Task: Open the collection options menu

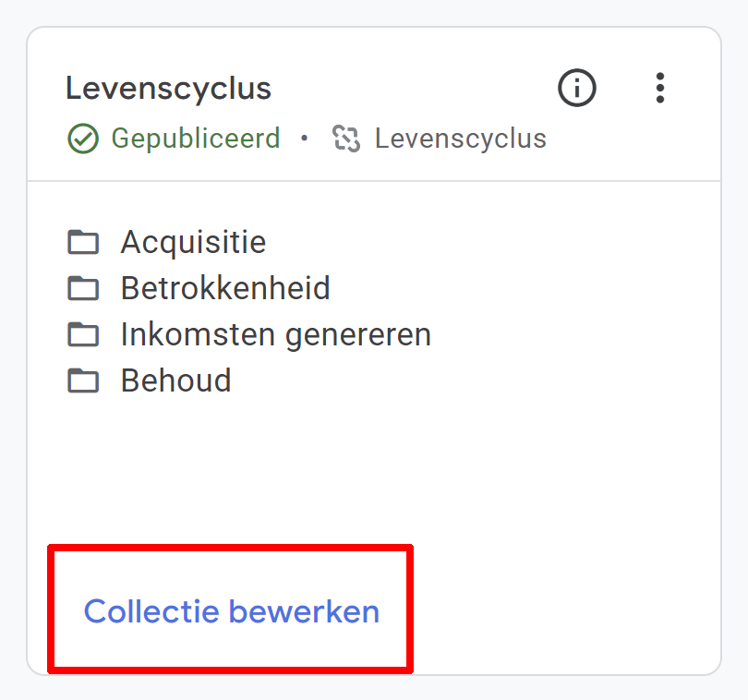Action: point(660,89)
